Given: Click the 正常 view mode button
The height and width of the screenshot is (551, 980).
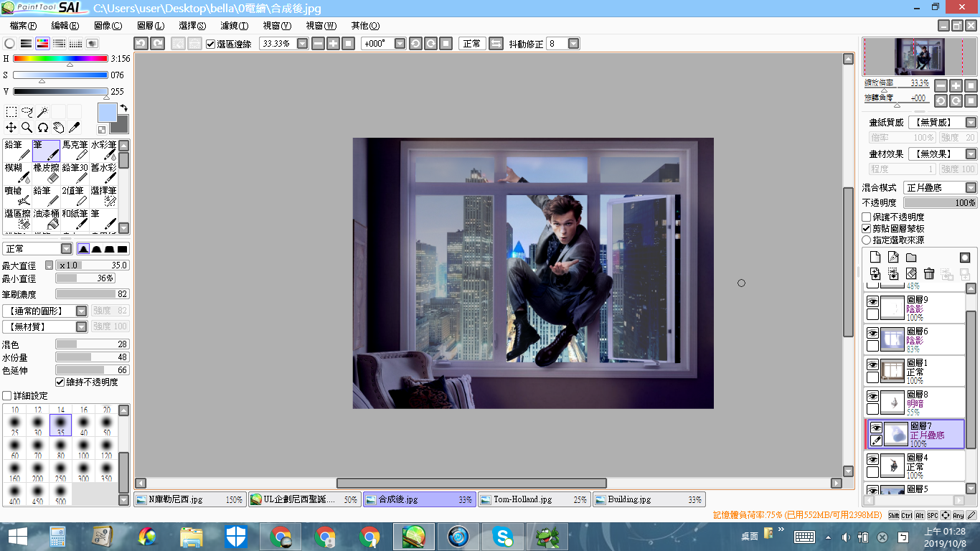Looking at the screenshot, I should click(472, 44).
